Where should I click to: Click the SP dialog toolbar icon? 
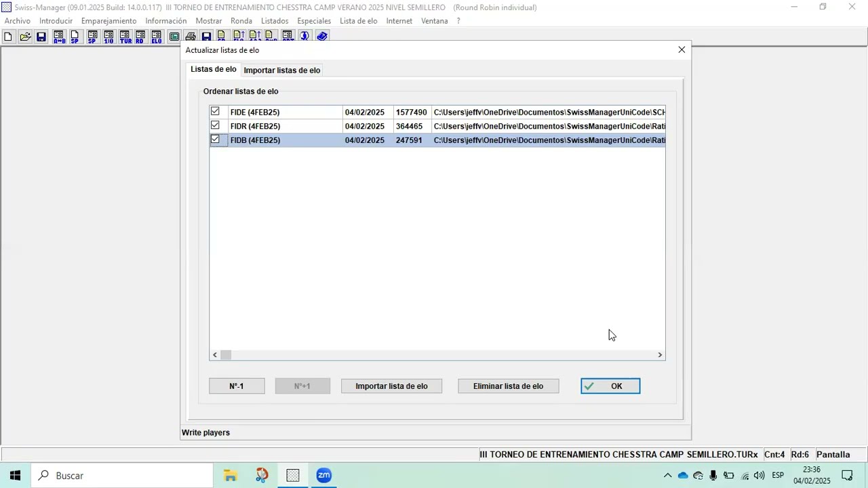point(92,37)
